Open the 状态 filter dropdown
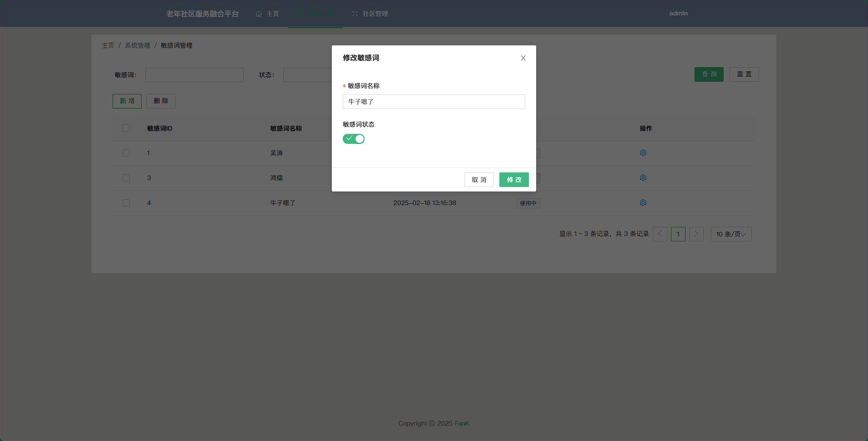 pos(307,75)
